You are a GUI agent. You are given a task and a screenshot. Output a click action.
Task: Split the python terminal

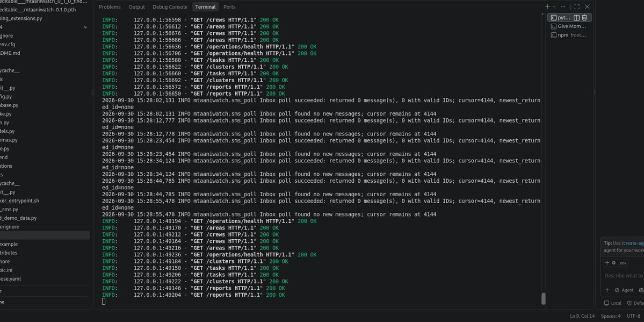tap(577, 18)
